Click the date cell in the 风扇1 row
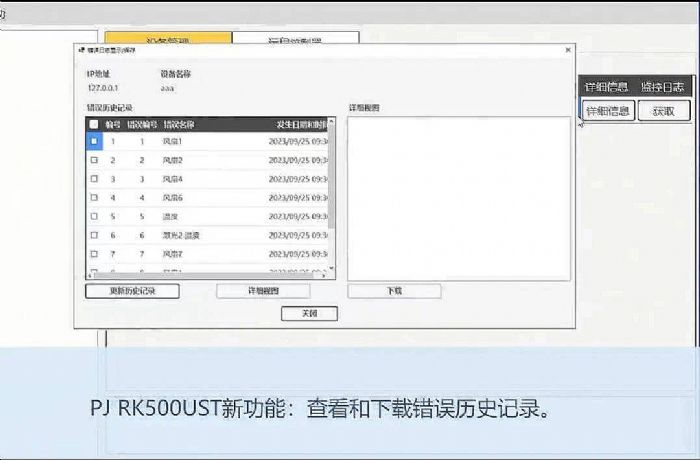Viewport: 700px width, 460px height. pos(298,142)
